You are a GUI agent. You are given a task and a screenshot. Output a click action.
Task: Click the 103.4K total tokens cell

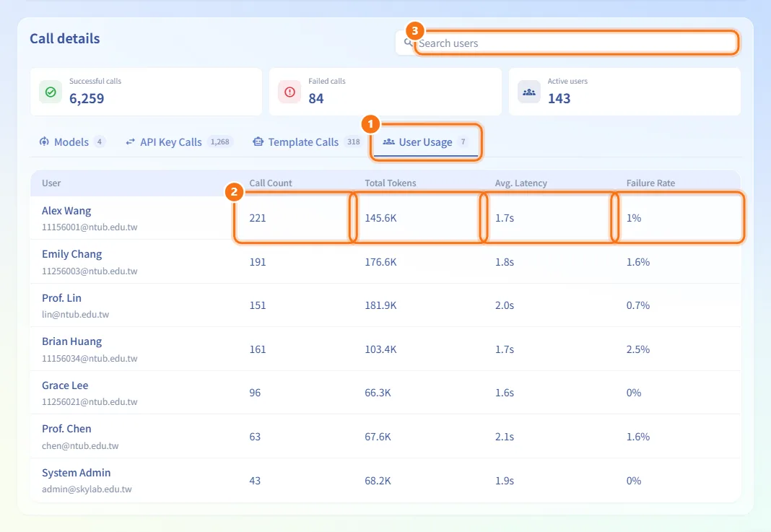click(x=380, y=349)
